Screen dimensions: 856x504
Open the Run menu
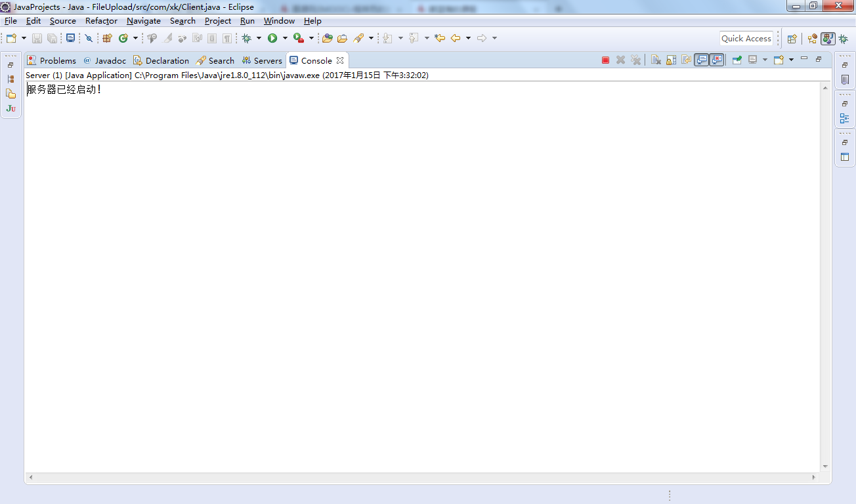[247, 21]
